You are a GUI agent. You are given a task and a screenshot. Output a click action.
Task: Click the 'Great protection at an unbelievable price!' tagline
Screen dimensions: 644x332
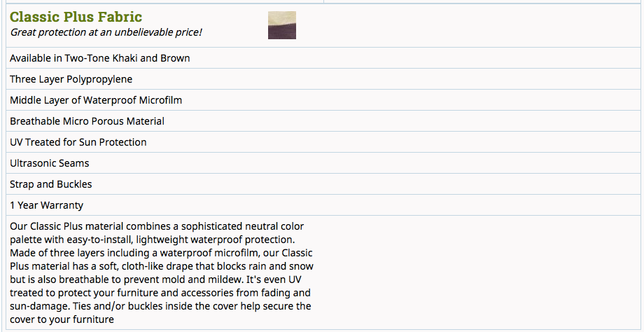[x=106, y=32]
